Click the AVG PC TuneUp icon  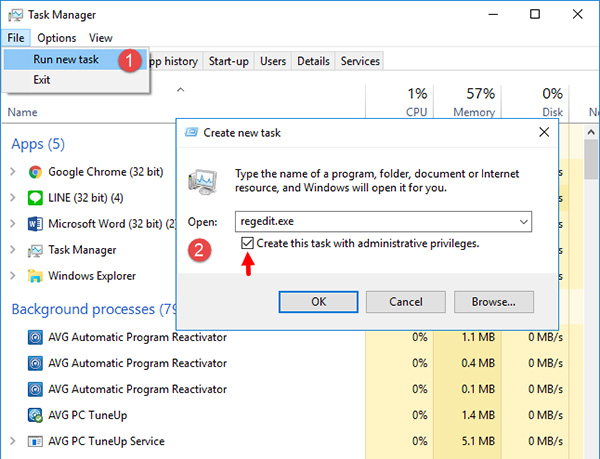coord(35,415)
